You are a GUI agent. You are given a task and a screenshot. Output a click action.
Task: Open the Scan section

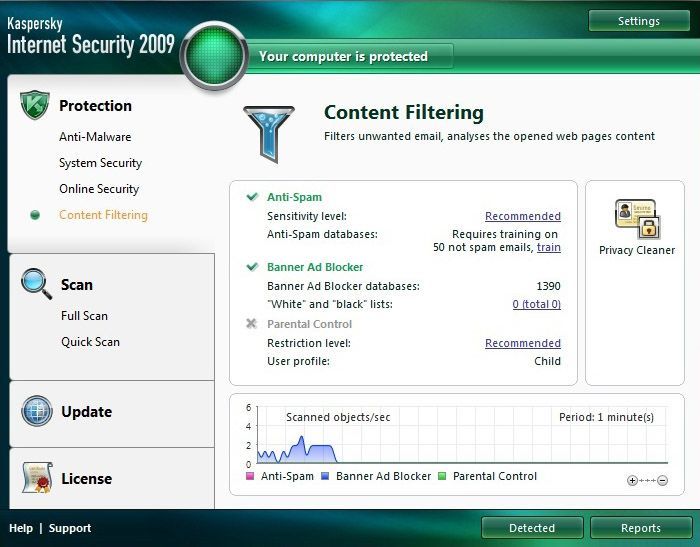[77, 284]
